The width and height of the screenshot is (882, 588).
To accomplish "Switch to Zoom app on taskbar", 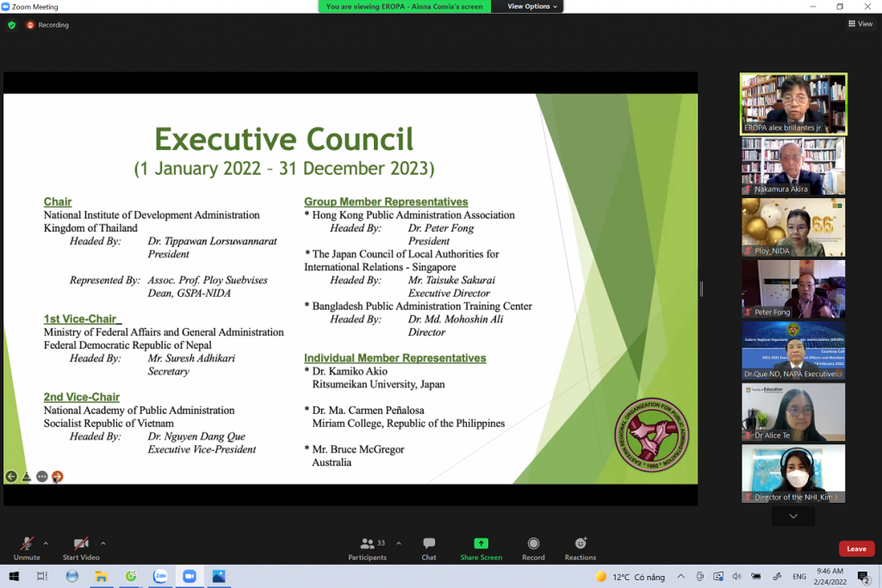I will click(x=189, y=576).
